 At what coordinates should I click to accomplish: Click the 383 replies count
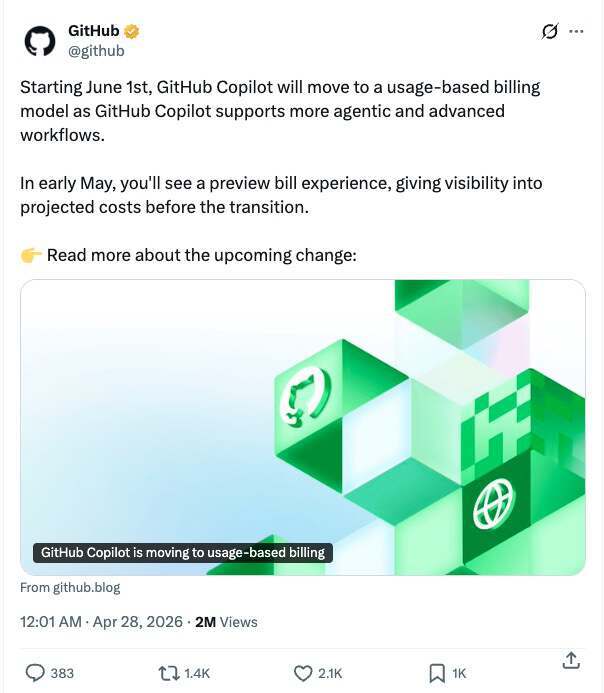[x=62, y=674]
